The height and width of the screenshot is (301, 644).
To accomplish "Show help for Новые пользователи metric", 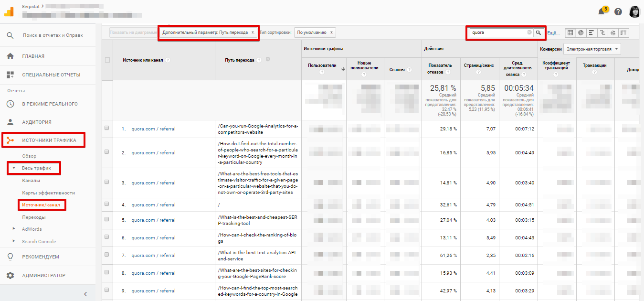I will click(364, 75).
